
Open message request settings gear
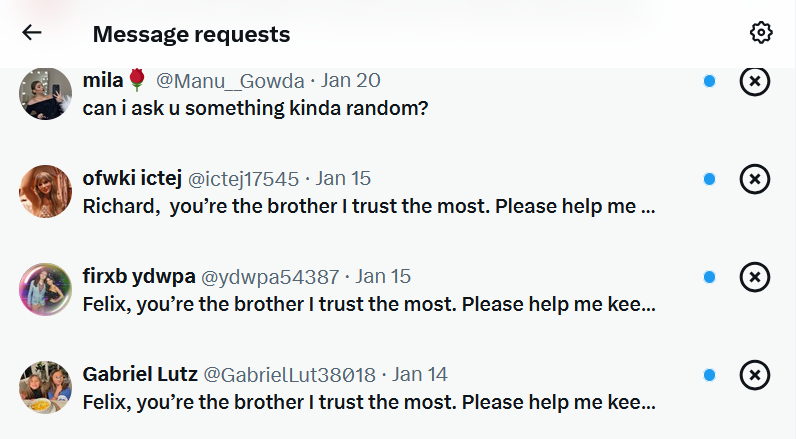(x=761, y=33)
